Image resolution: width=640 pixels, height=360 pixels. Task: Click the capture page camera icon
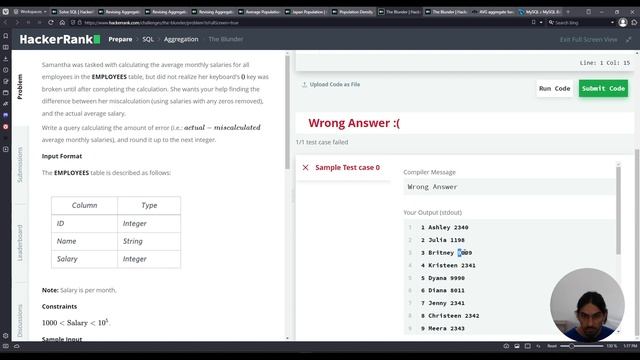coord(517,346)
